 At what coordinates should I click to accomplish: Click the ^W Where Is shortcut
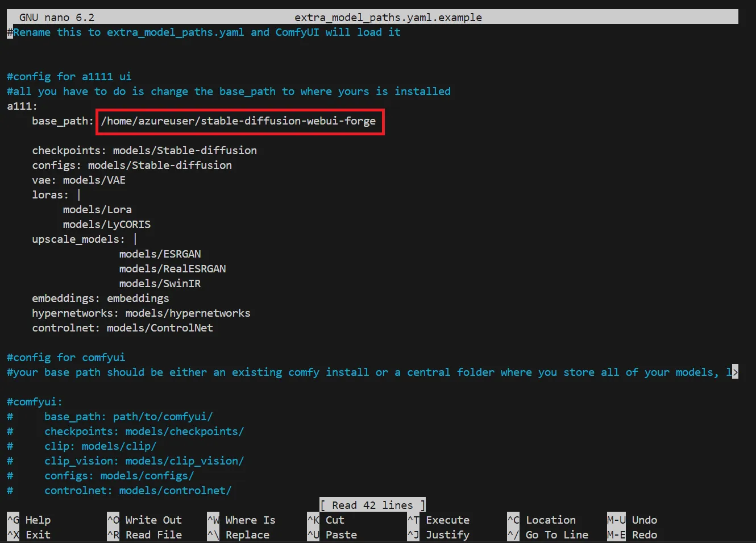[242, 520]
